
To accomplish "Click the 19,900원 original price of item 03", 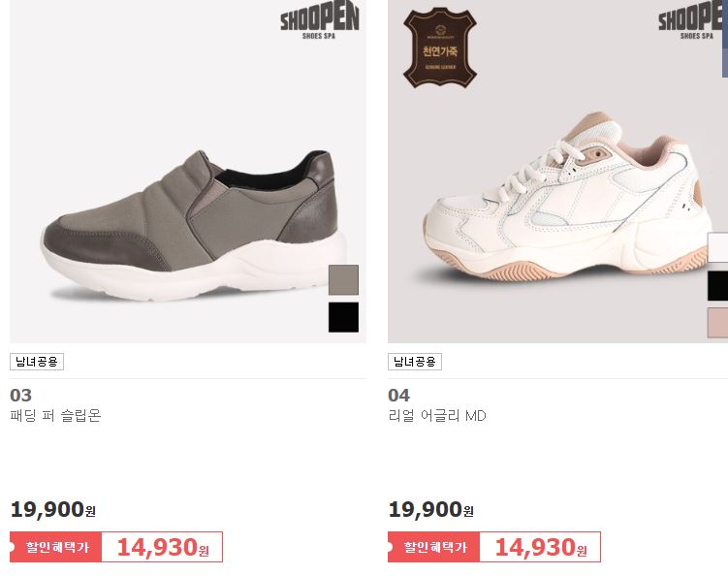I will coord(53,509).
